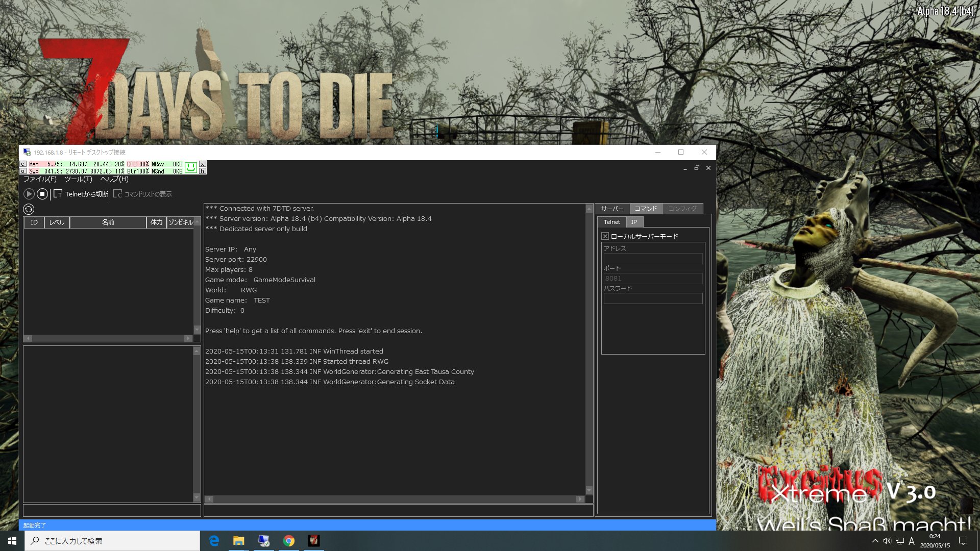Restore the inner server manager window

click(697, 168)
